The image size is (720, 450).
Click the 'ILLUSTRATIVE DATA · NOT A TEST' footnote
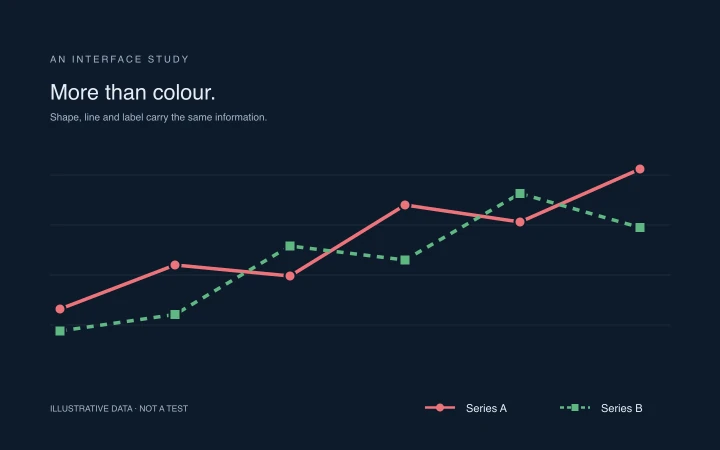click(119, 409)
